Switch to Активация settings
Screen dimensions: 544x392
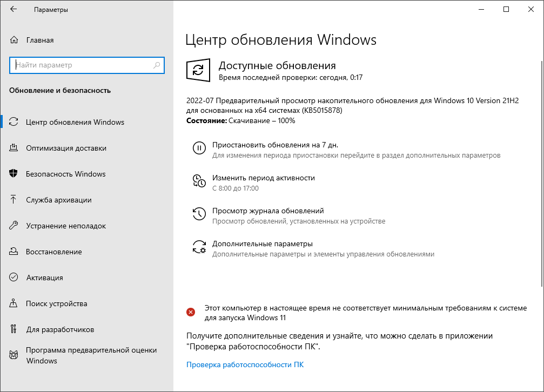click(44, 278)
